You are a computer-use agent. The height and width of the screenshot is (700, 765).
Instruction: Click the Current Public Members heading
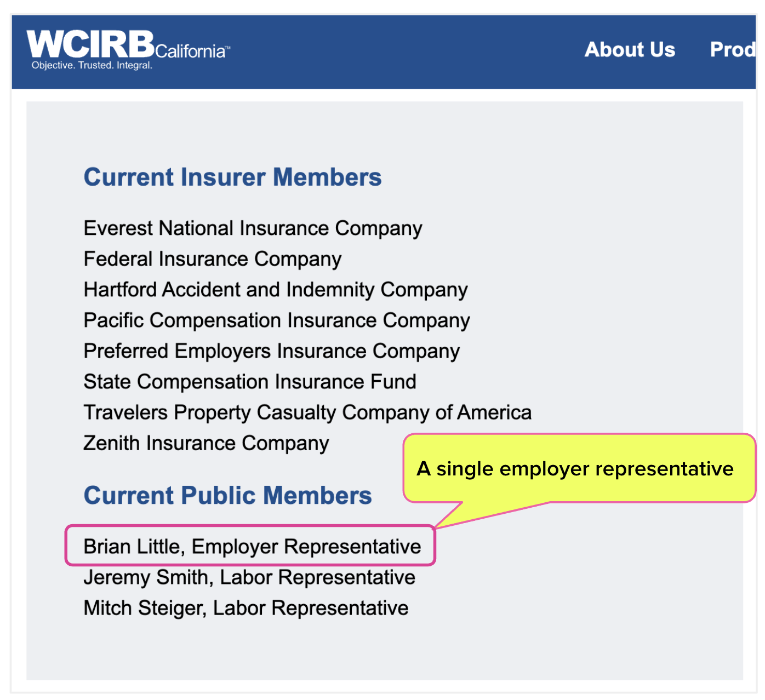click(x=227, y=496)
